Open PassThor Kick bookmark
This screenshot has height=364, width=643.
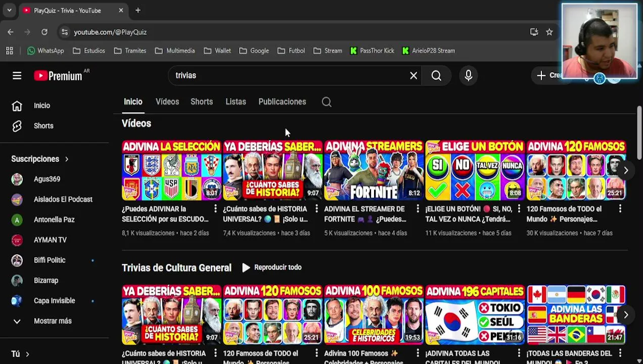coord(372,51)
